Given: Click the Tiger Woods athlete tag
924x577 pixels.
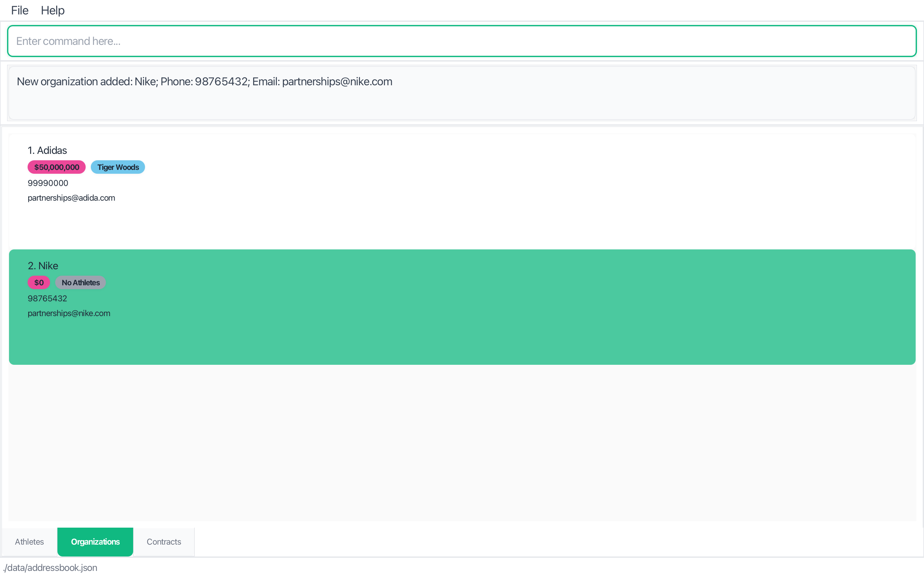Looking at the screenshot, I should click(118, 167).
